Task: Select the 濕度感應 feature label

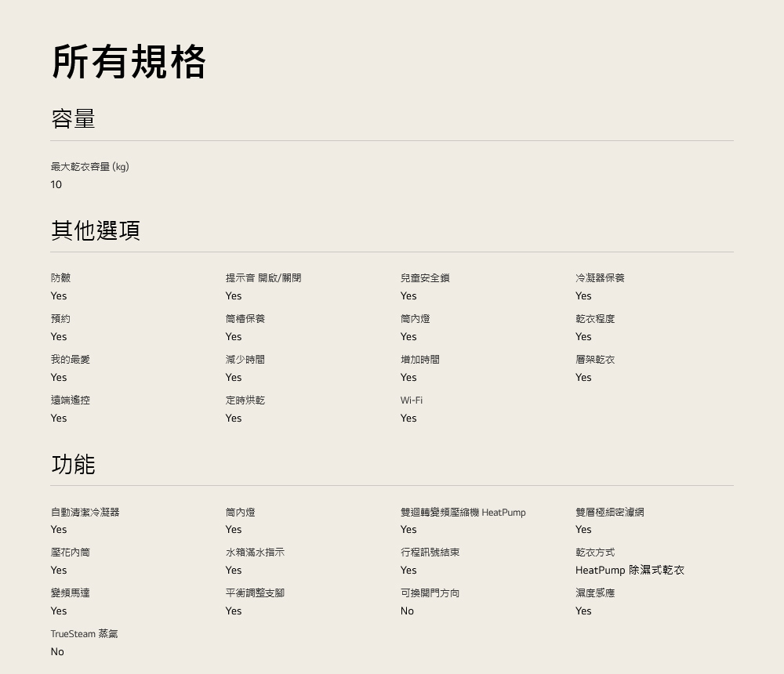Action: [x=594, y=593]
